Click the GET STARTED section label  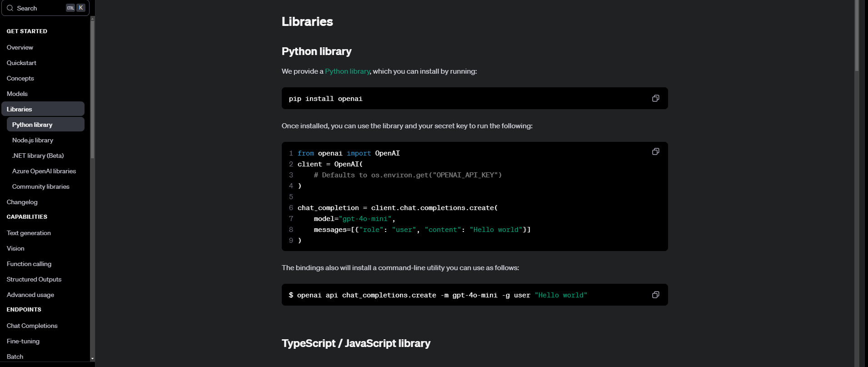[x=27, y=31]
